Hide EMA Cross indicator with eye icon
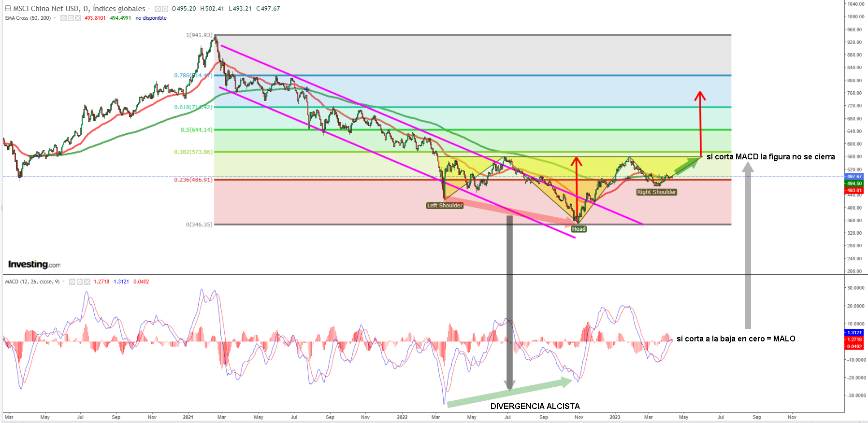Screen dimensions: 868x423 64,18
